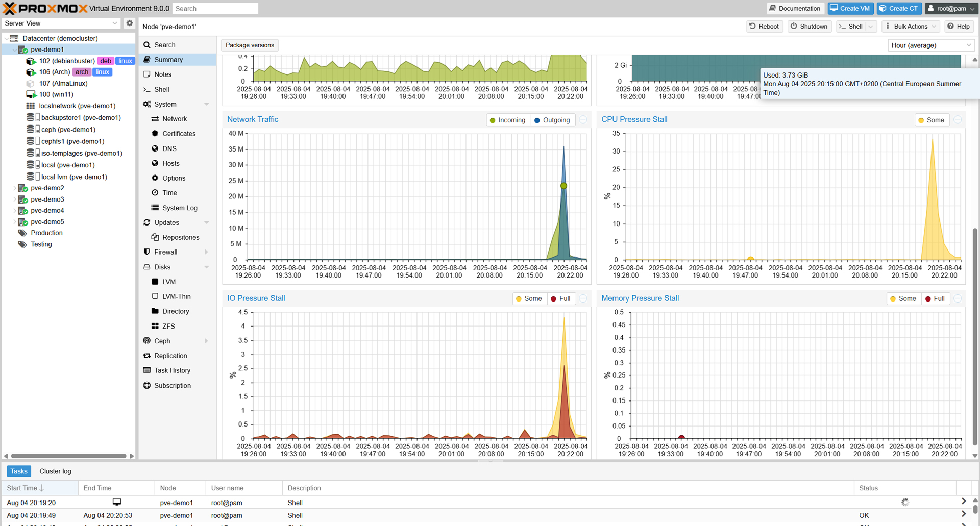Expand the pve-demo2 node

click(x=14, y=188)
